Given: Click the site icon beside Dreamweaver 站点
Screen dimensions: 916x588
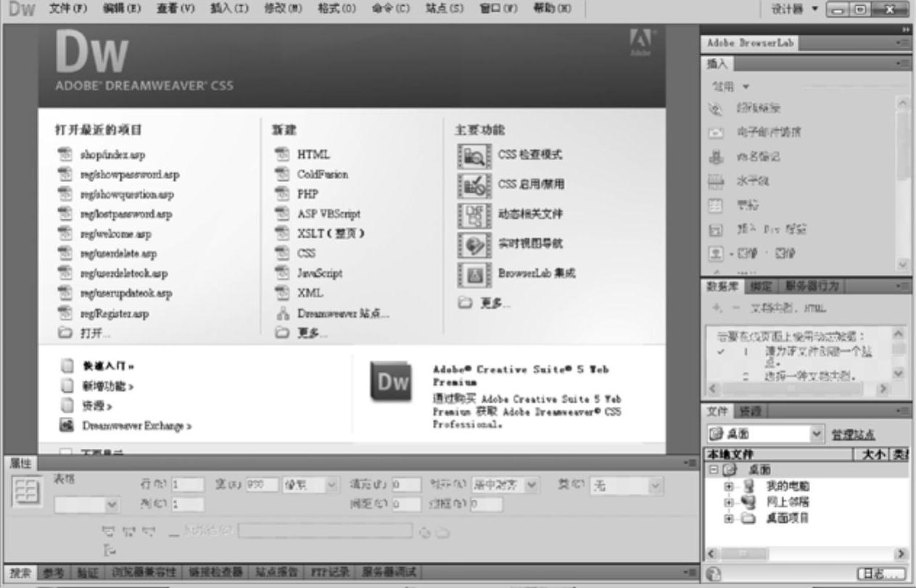Looking at the screenshot, I should (x=282, y=314).
